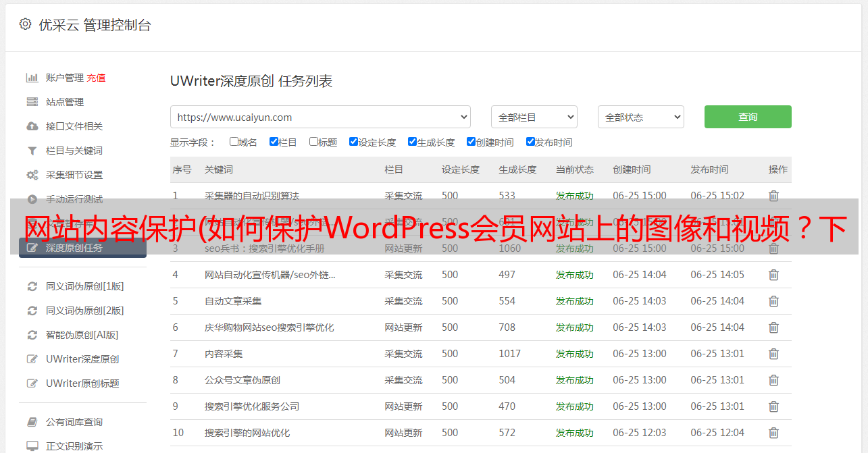Screen dimensions: 868x453
Task: Click trash icon for 搜索引擎的网站优化 row
Action: tap(773, 433)
